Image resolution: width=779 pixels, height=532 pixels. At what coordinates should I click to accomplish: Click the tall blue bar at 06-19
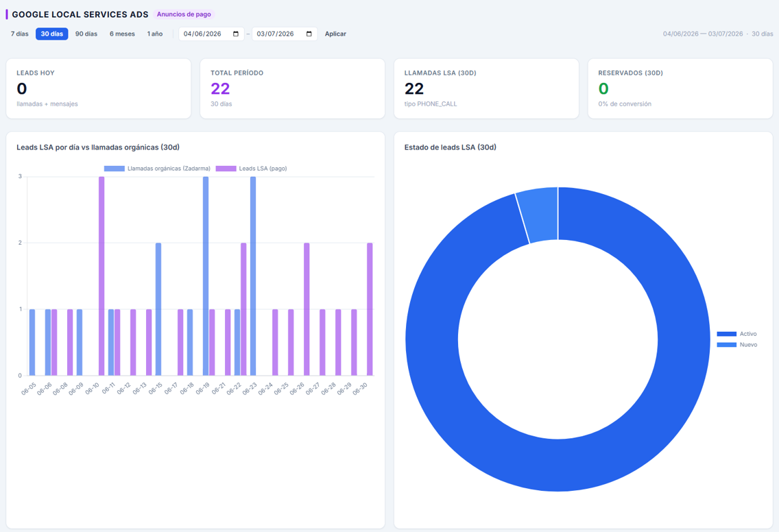[x=206, y=276]
